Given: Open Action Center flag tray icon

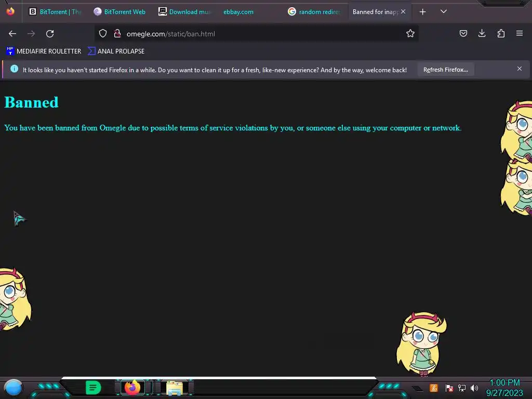Looking at the screenshot, I should tap(449, 388).
